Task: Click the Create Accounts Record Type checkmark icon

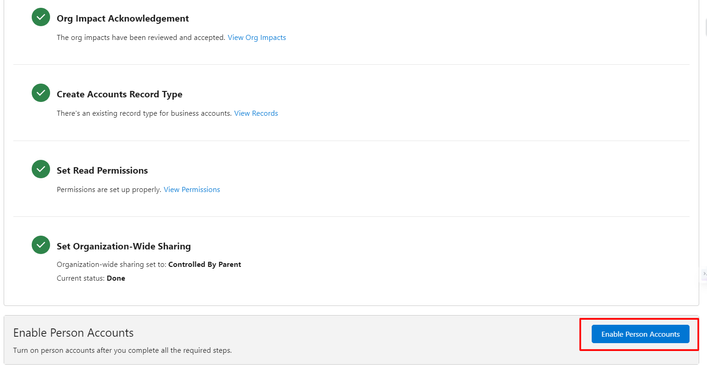Action: [41, 93]
